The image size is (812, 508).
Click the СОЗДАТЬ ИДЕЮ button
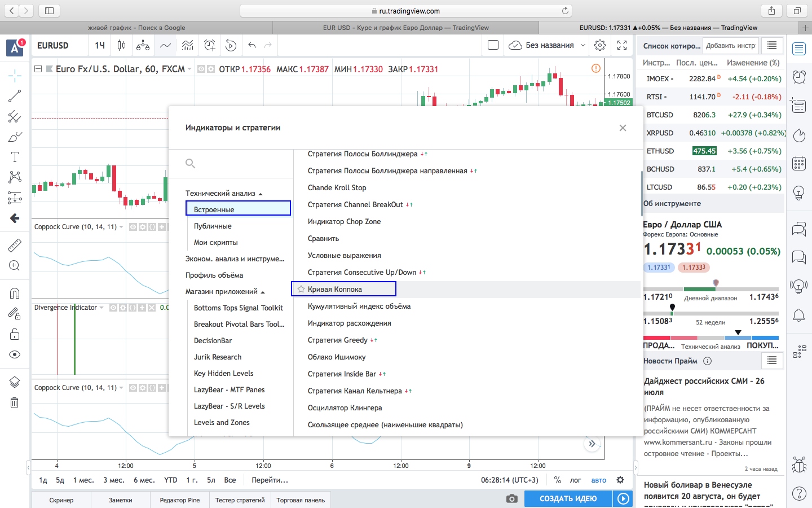pyautogui.click(x=568, y=498)
